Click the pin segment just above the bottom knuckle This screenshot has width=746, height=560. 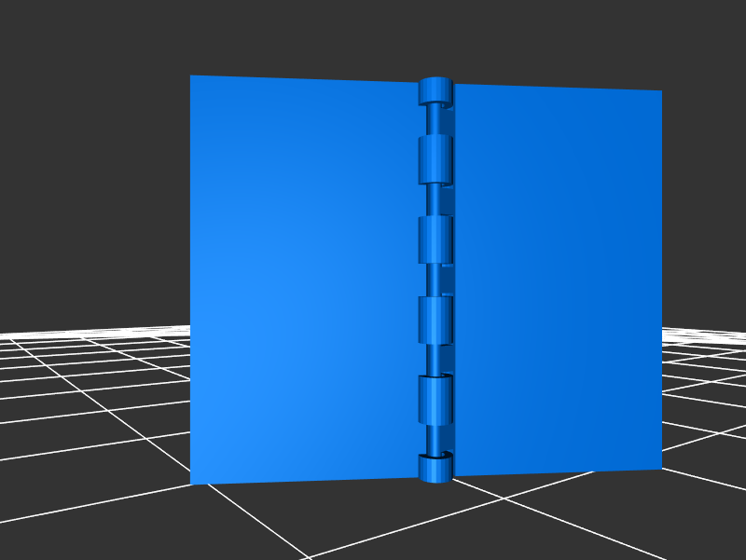pos(435,440)
